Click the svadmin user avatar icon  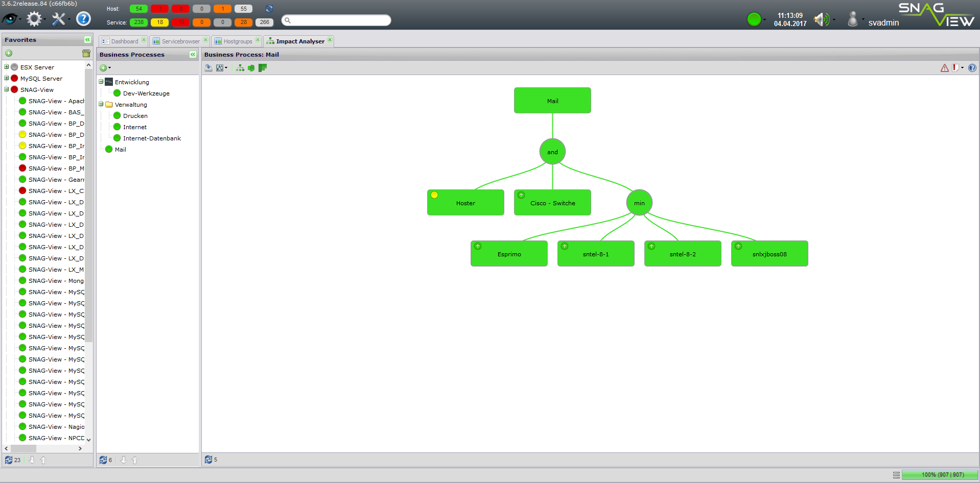(852, 19)
